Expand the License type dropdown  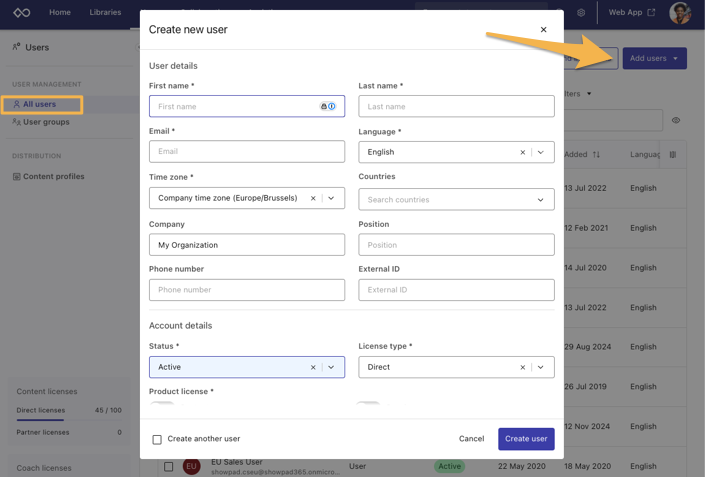coord(540,367)
